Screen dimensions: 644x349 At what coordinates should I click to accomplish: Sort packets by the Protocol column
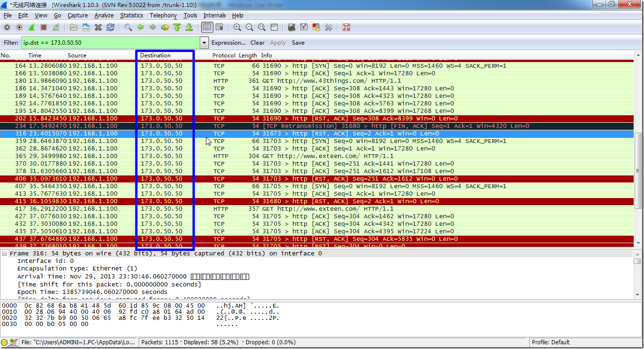pyautogui.click(x=224, y=56)
